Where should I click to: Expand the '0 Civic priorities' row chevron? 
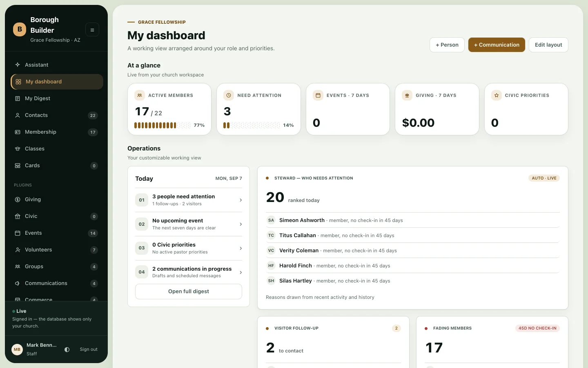[x=241, y=248]
